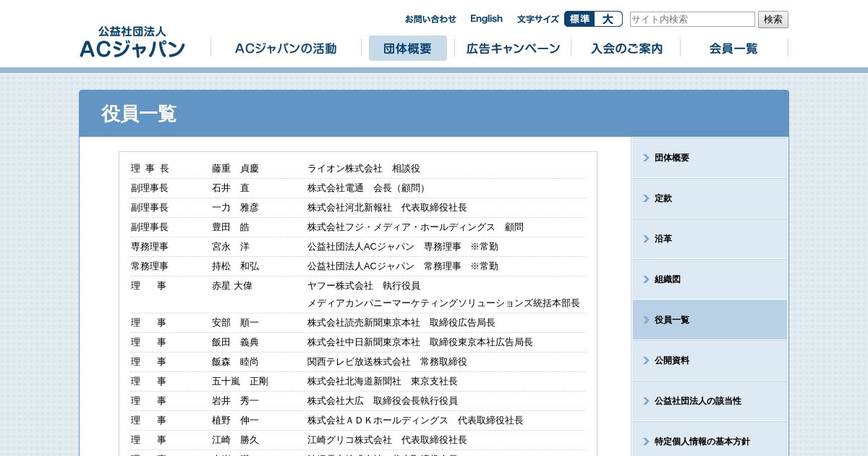This screenshot has height=456, width=868.
Task: Click the name 五十嵐 正剛
Action: (x=240, y=381)
